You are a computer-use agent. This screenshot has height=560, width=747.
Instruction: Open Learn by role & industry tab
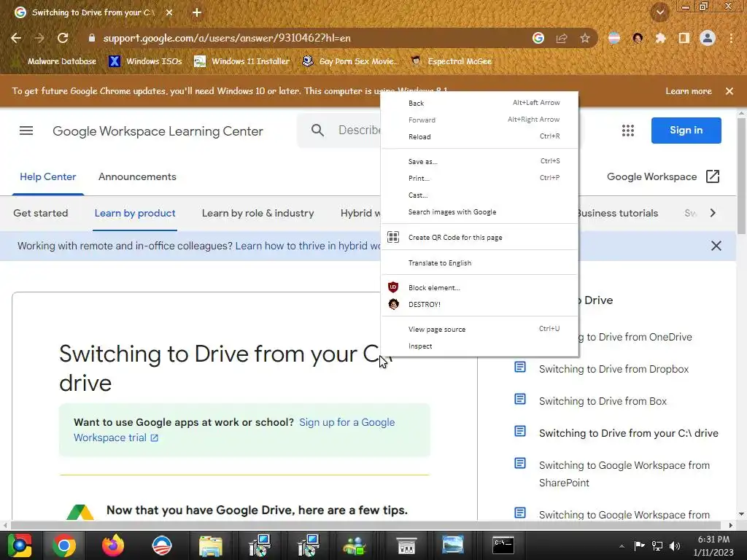pyautogui.click(x=258, y=214)
